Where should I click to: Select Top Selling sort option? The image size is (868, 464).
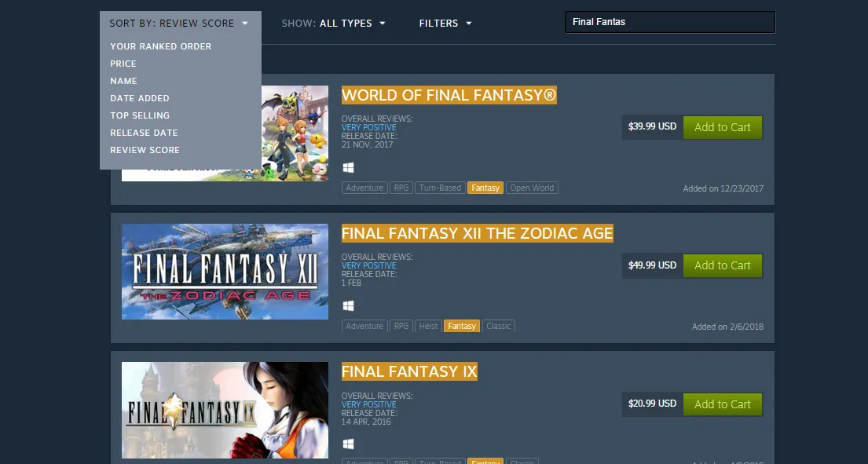point(140,115)
